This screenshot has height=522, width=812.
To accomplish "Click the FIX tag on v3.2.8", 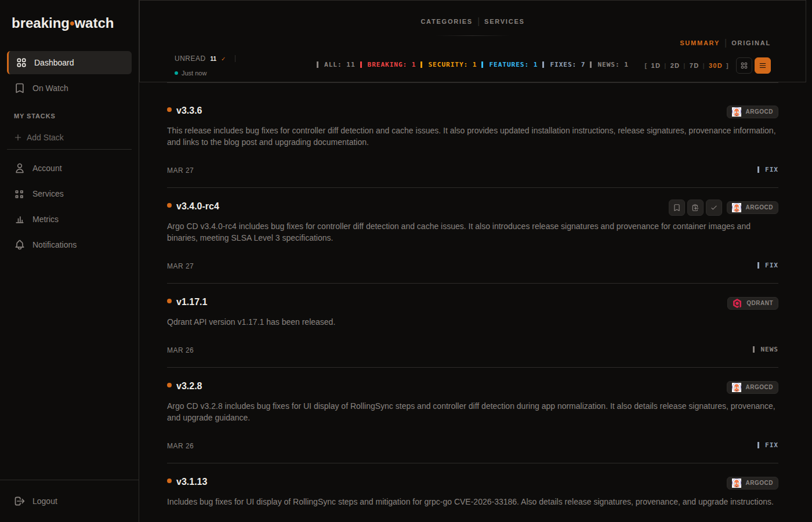I will tap(768, 445).
